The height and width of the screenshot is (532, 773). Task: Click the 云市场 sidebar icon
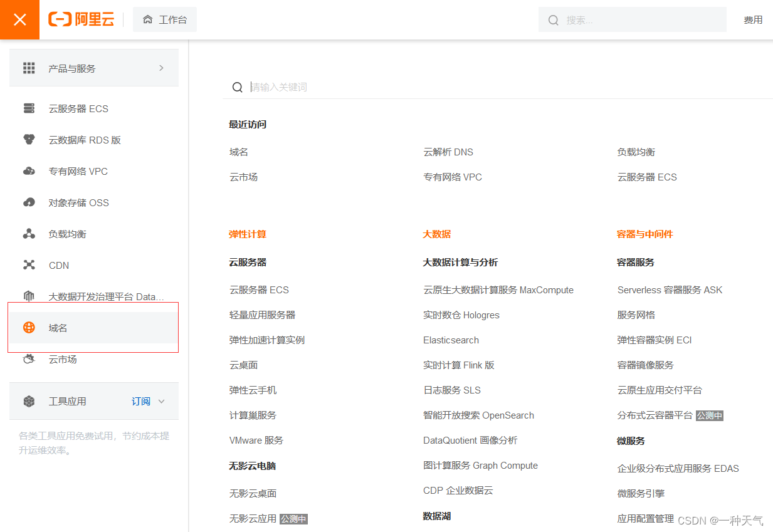pyautogui.click(x=29, y=359)
